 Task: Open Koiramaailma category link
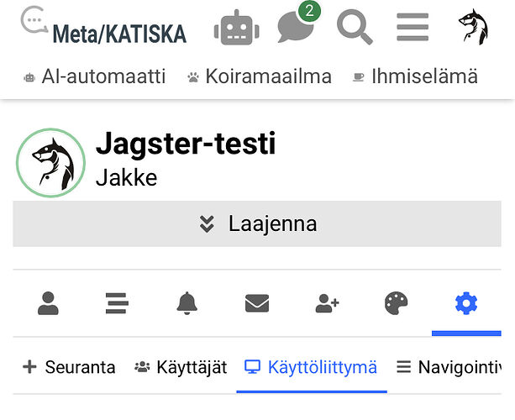point(260,76)
